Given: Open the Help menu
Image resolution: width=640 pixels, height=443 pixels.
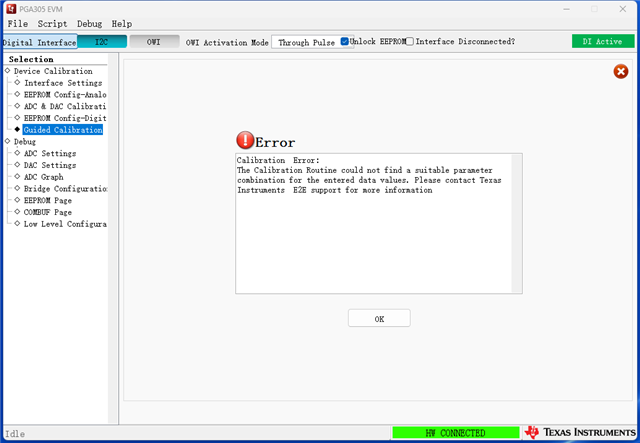Looking at the screenshot, I should [122, 24].
